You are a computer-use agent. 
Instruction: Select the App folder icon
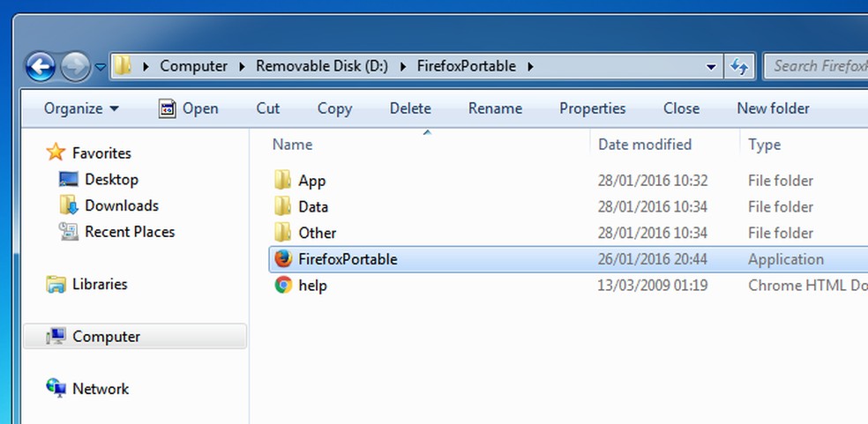coord(283,181)
